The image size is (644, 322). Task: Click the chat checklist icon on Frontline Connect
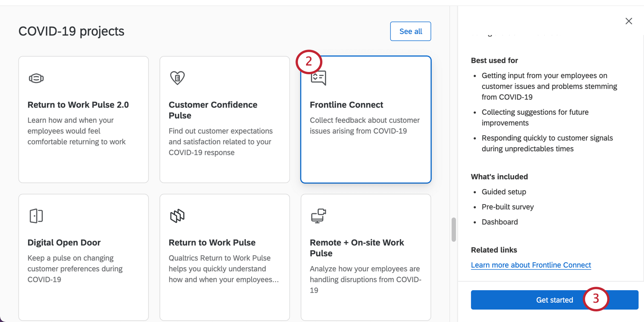319,78
